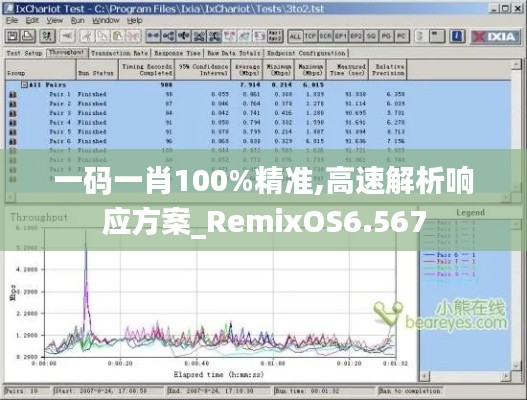The height and width of the screenshot is (400, 527).
Task: Select the Pair 6 legend entry
Action: [449, 255]
